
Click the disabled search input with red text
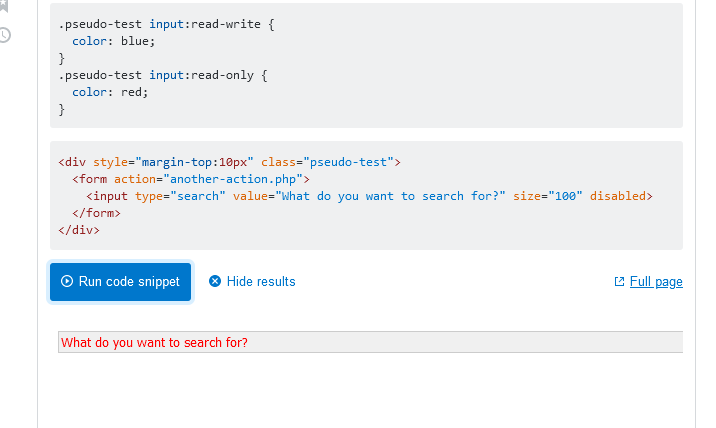[370, 343]
